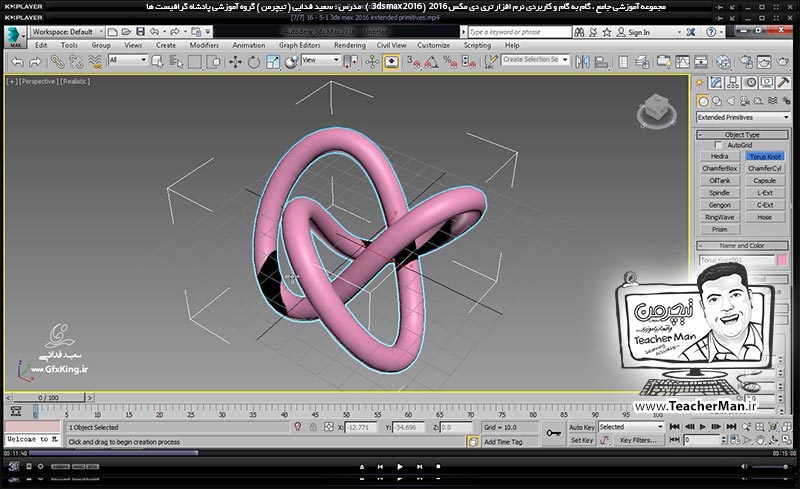Select the Lights creation category icon
Image resolution: width=800 pixels, height=489 pixels.
[x=731, y=101]
